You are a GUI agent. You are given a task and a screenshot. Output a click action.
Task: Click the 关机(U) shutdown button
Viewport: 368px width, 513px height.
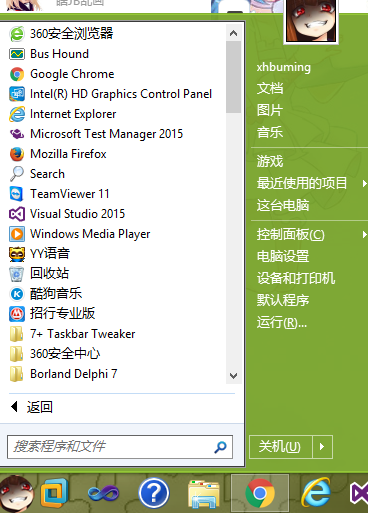point(280,446)
